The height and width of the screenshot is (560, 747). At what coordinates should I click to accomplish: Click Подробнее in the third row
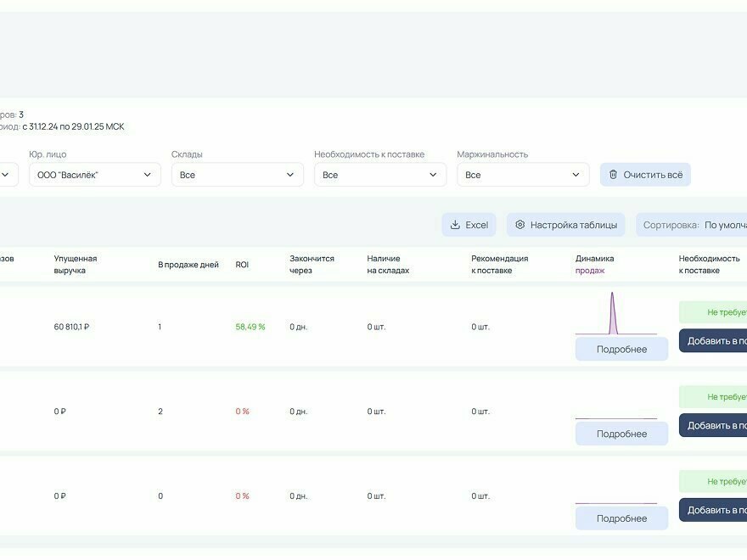point(621,518)
